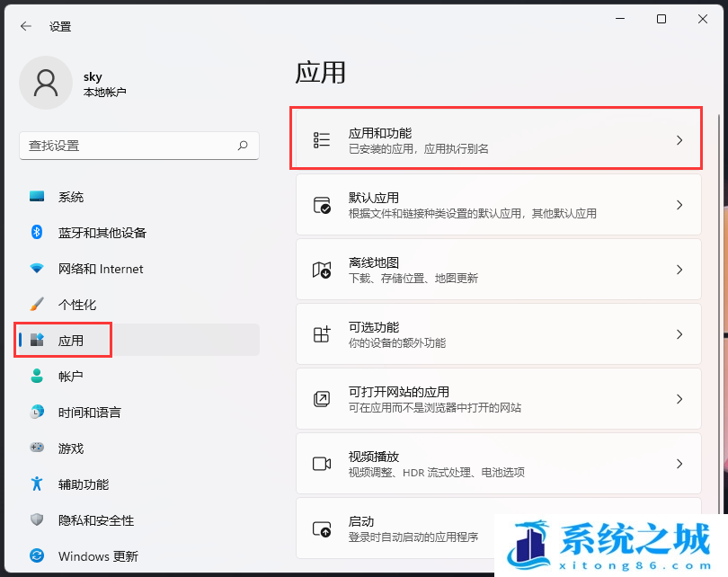728x577 pixels.
Task: Click the 应用和功能 list icon
Action: (x=321, y=139)
